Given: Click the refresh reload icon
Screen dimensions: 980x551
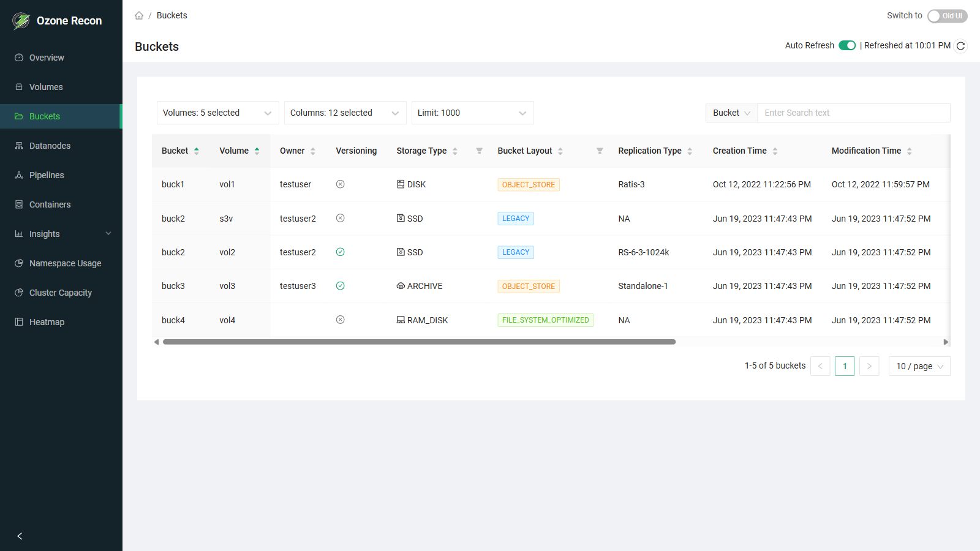Looking at the screenshot, I should click(x=960, y=46).
